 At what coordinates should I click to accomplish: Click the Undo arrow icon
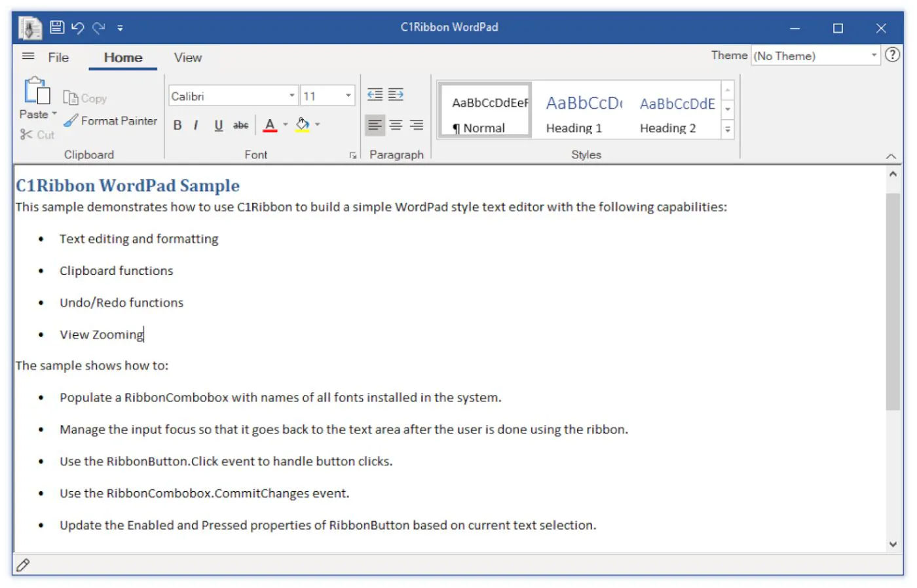coord(78,28)
